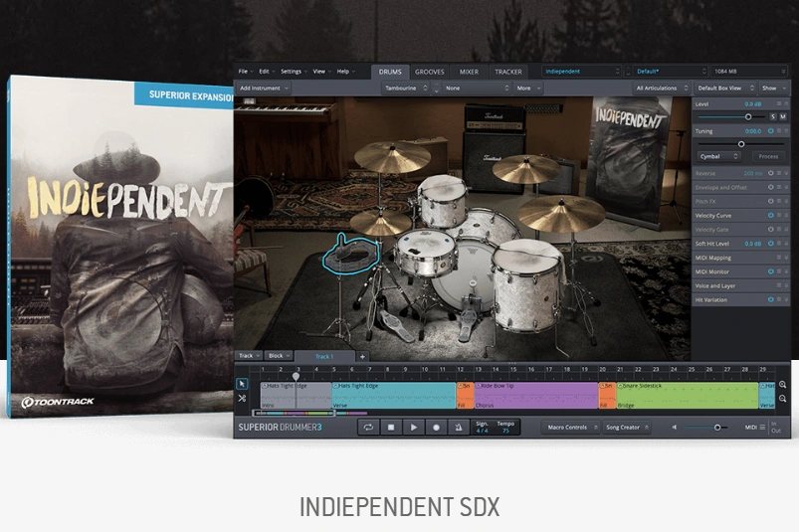The image size is (799, 532).
Task: Expand the Hit Variation section
Action: [x=786, y=300]
